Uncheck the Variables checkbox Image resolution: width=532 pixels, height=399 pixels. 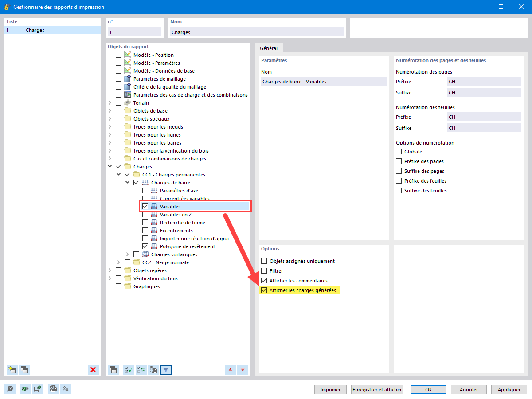point(145,207)
